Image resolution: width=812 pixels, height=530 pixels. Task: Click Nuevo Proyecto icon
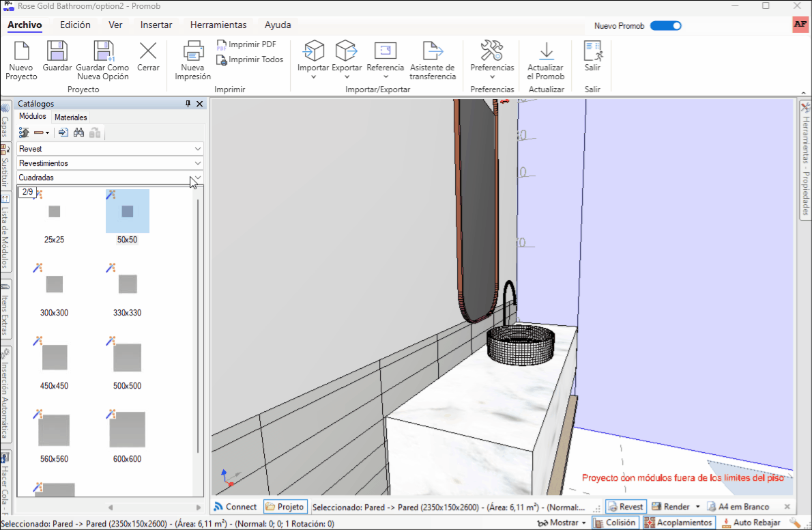pyautogui.click(x=21, y=52)
